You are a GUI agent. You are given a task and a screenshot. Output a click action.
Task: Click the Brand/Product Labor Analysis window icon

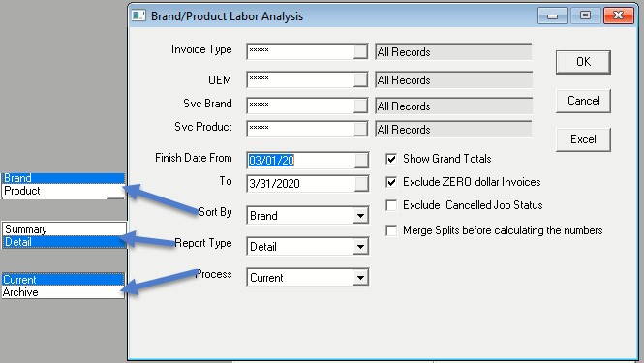[x=138, y=16]
